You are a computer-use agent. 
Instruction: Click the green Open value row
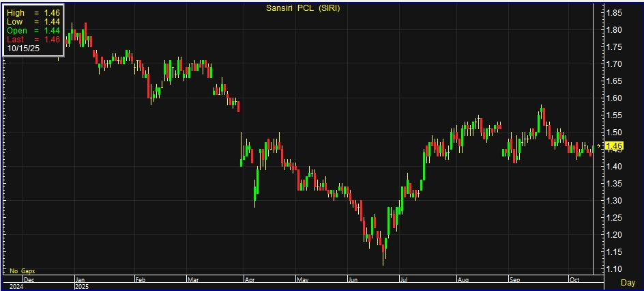click(x=34, y=31)
